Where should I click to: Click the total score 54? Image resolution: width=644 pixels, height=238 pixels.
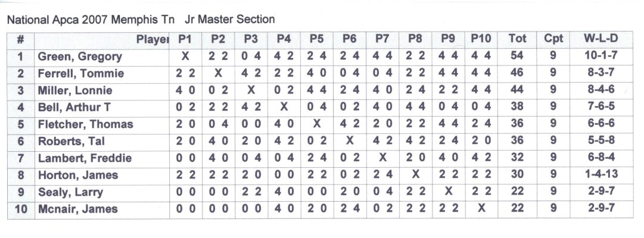[x=517, y=57]
